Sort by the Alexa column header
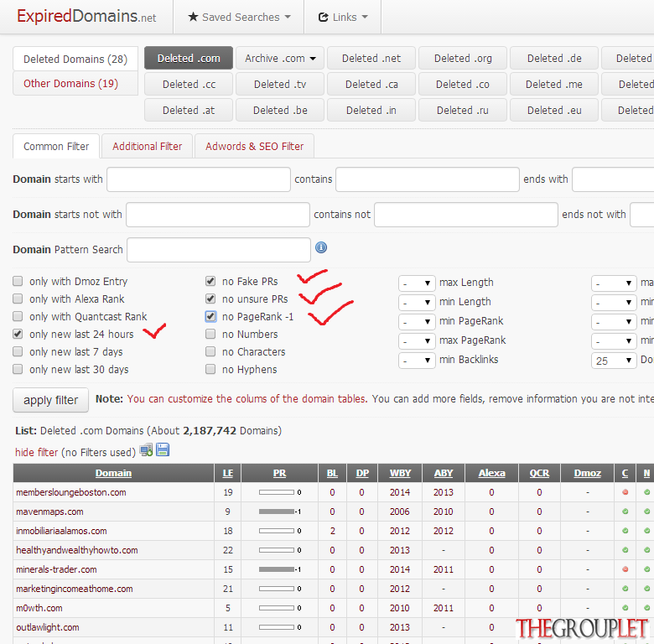Screen dimensions: 654x644 click(x=491, y=473)
